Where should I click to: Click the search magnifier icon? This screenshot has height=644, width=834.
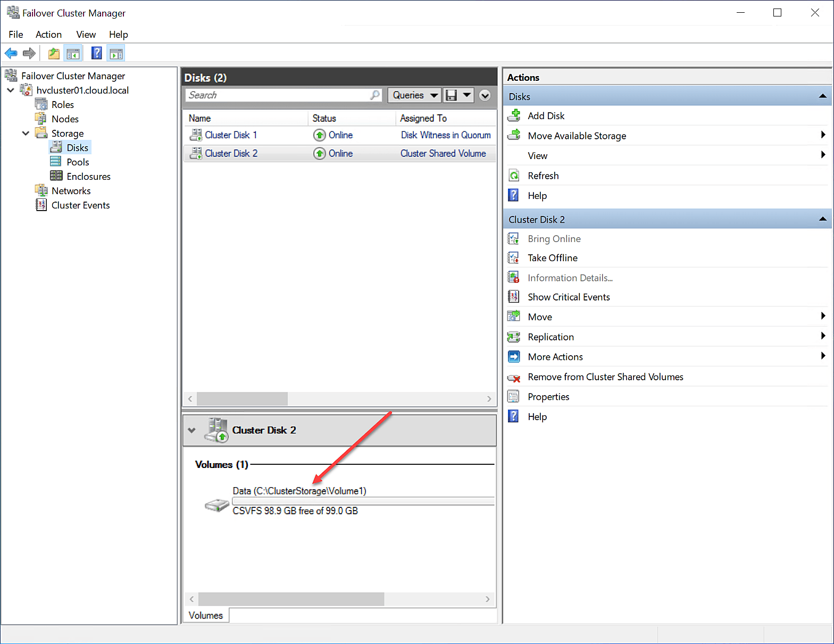pyautogui.click(x=376, y=95)
